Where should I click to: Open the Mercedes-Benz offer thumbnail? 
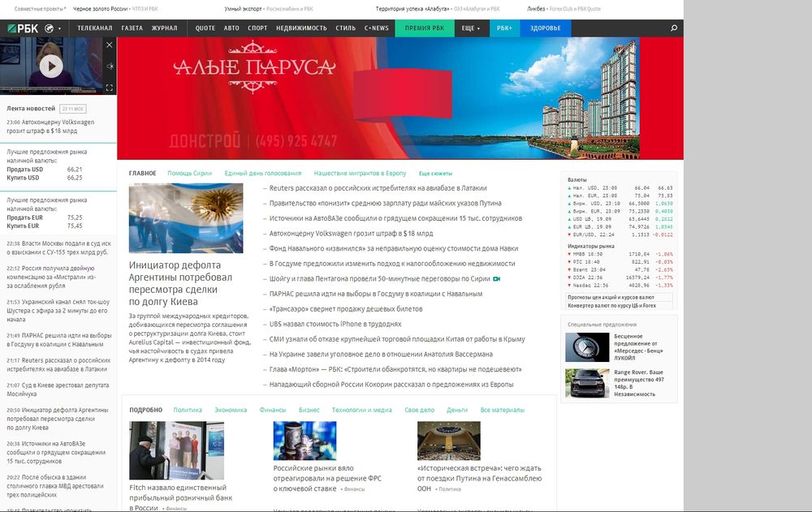click(587, 347)
